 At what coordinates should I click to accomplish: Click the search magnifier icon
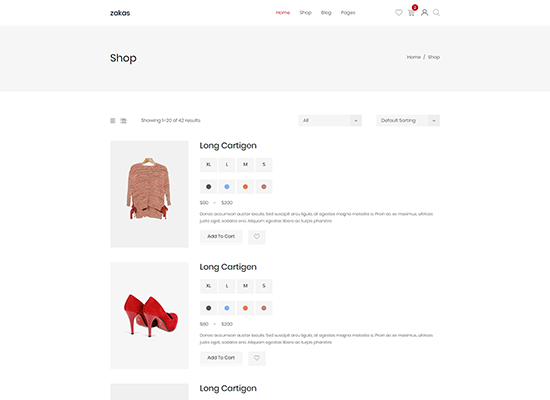coord(436,13)
